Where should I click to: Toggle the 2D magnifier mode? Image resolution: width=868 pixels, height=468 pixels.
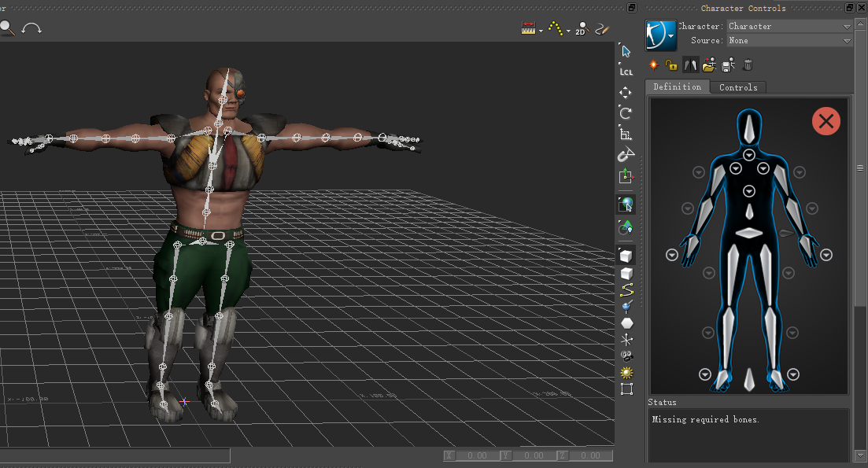(x=582, y=28)
